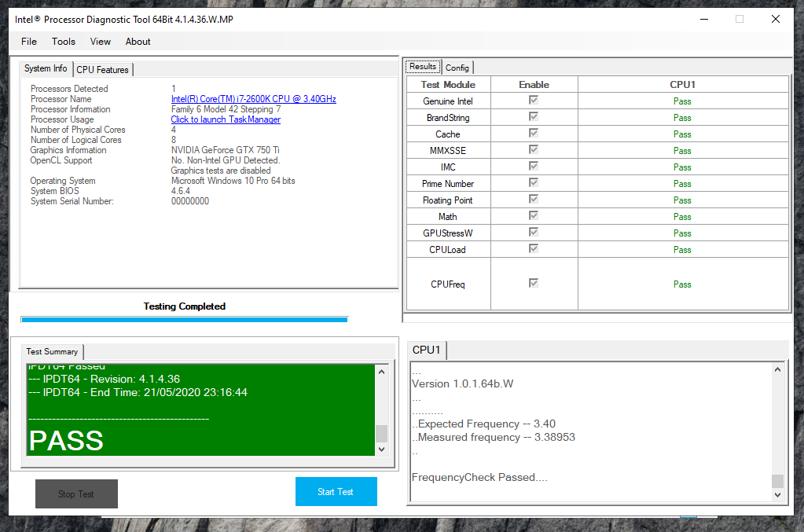The width and height of the screenshot is (804, 532).
Task: Toggle the MMXSSE enable checkbox
Action: click(x=534, y=149)
